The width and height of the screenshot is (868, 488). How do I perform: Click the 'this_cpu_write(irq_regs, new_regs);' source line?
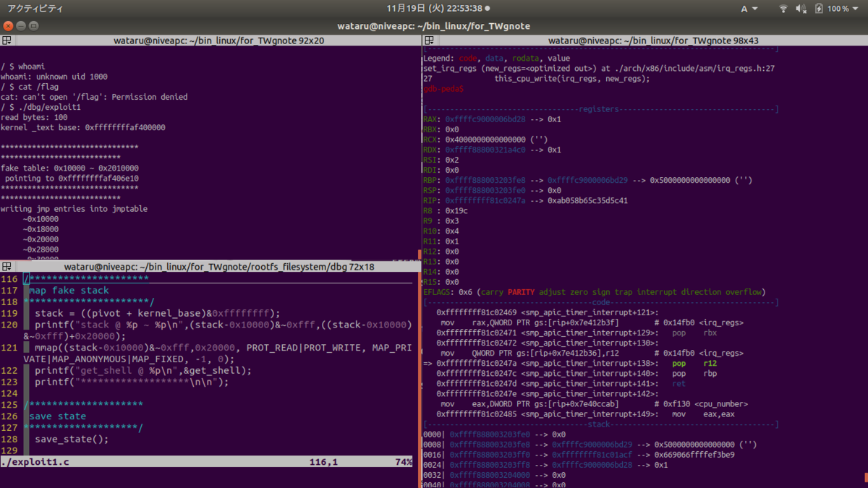point(572,78)
